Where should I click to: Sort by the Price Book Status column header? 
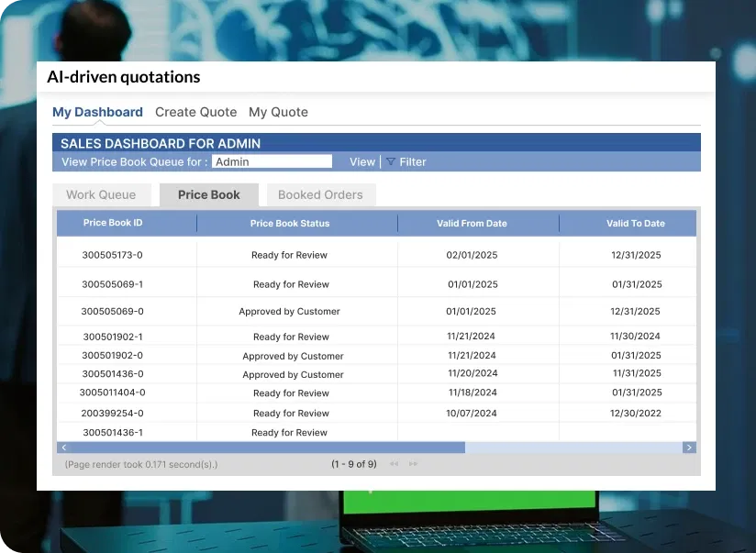pos(289,223)
